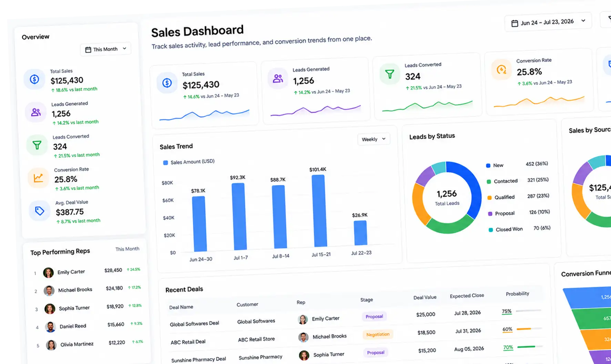The height and width of the screenshot is (364, 611).
Task: Click the Proposal legend color swatch
Action: click(490, 214)
